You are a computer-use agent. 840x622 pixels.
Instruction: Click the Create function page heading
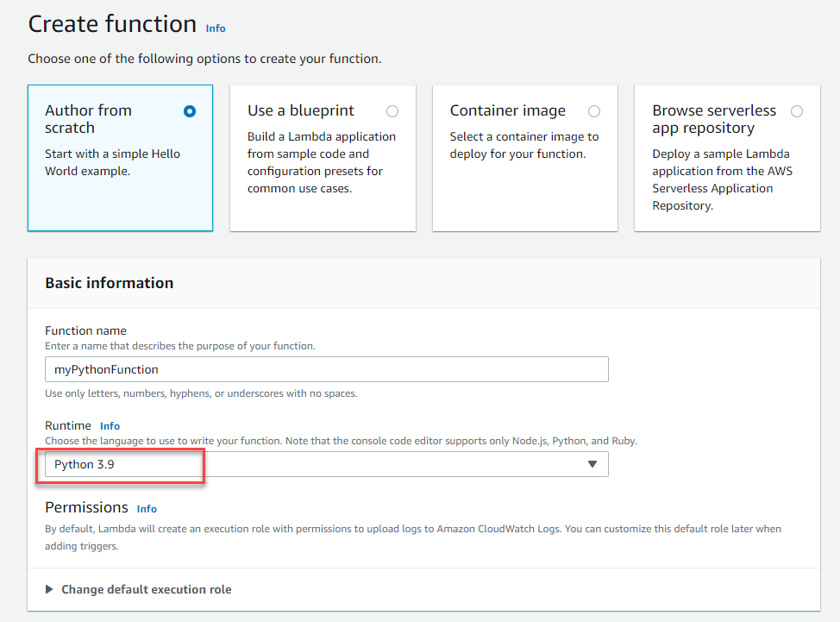coord(112,24)
